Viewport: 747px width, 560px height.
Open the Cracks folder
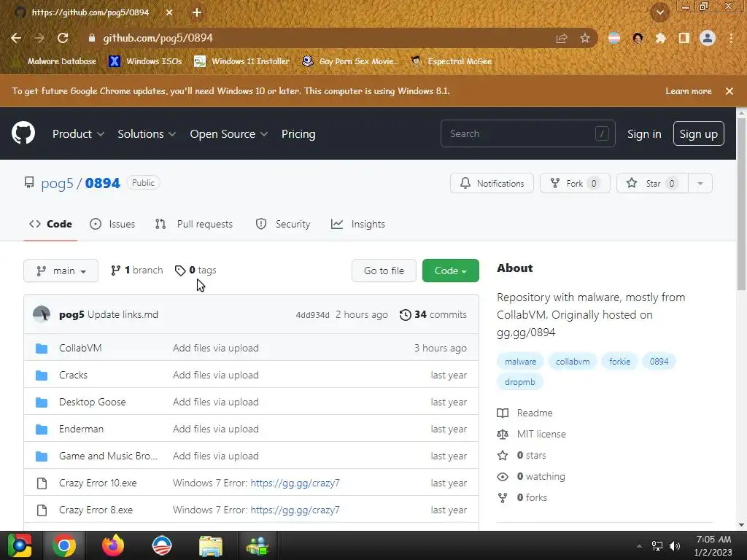tap(74, 375)
